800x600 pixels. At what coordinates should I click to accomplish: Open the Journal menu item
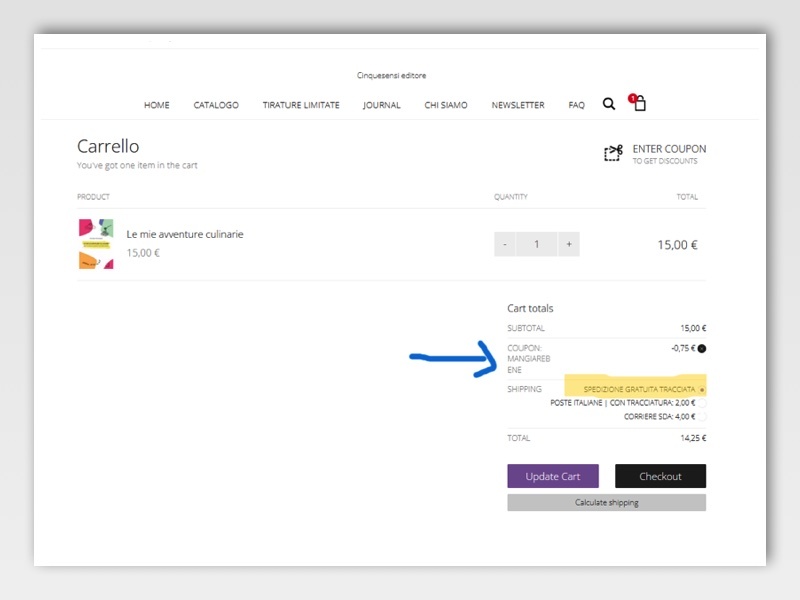[382, 105]
